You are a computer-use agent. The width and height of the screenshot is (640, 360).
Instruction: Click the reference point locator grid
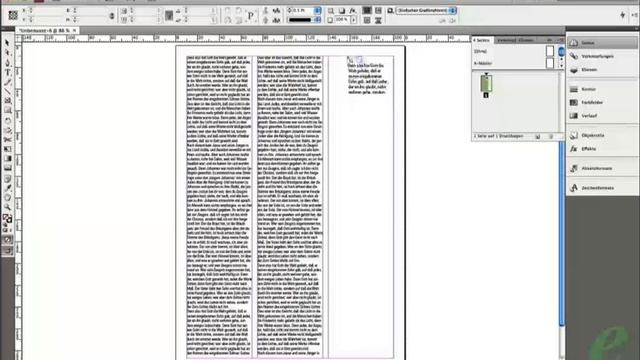click(x=13, y=15)
